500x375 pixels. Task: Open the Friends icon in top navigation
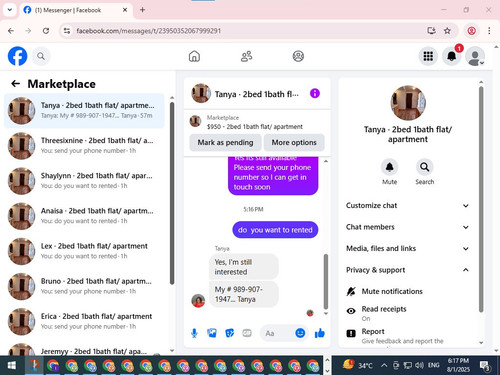coord(246,56)
